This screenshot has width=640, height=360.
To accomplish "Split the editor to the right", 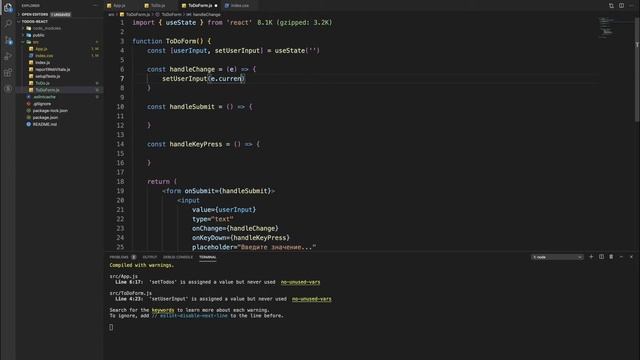I will tap(621, 6).
